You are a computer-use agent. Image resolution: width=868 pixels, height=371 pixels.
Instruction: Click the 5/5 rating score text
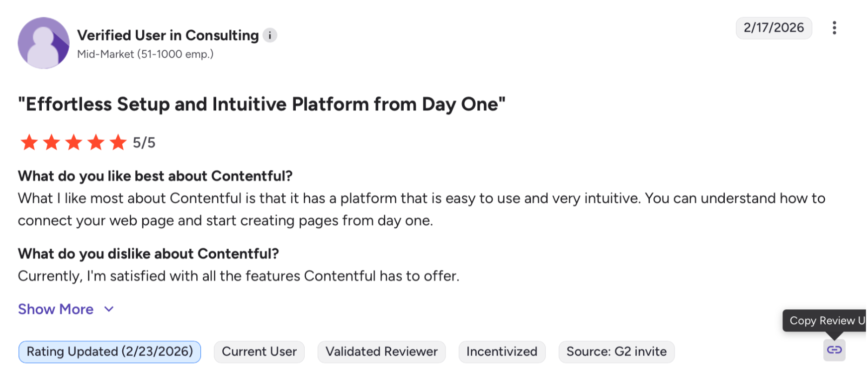[144, 143]
